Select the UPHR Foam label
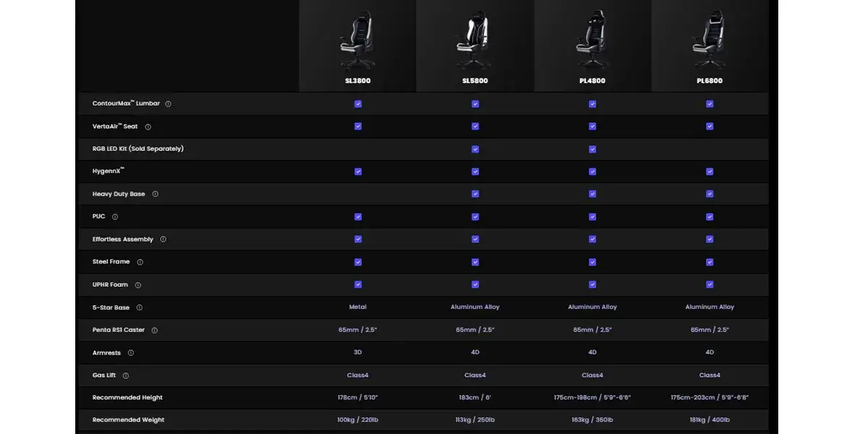The width and height of the screenshot is (868, 434). click(x=110, y=285)
